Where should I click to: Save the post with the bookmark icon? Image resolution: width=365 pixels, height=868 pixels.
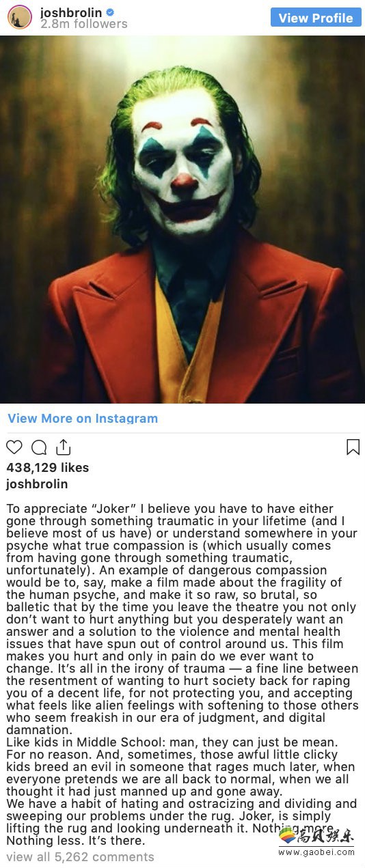353,447
